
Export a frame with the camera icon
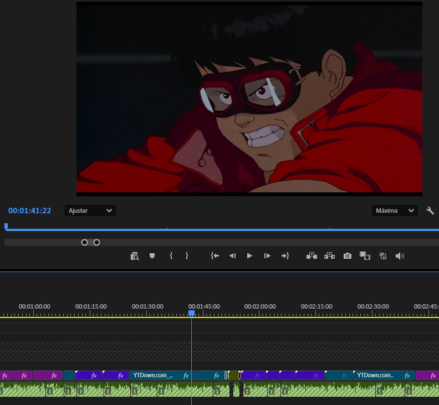coord(347,256)
